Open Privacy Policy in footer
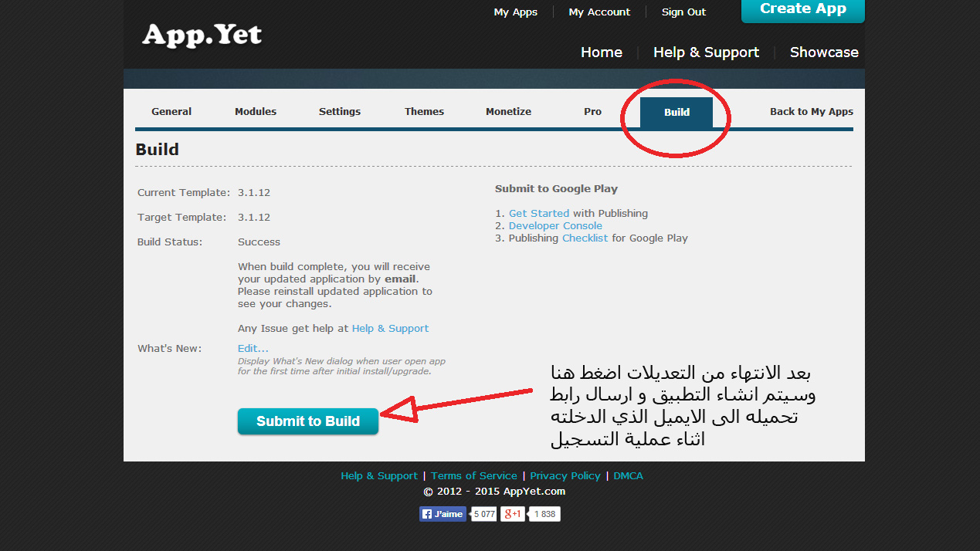Screen dimensions: 980x551 [565, 476]
